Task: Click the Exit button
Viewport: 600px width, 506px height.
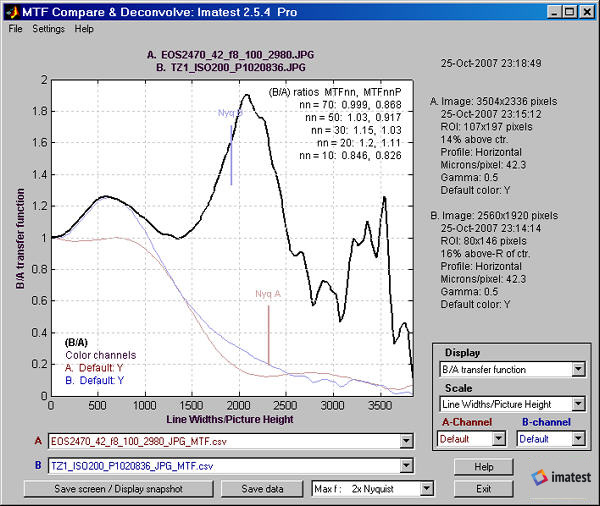Action: click(484, 489)
